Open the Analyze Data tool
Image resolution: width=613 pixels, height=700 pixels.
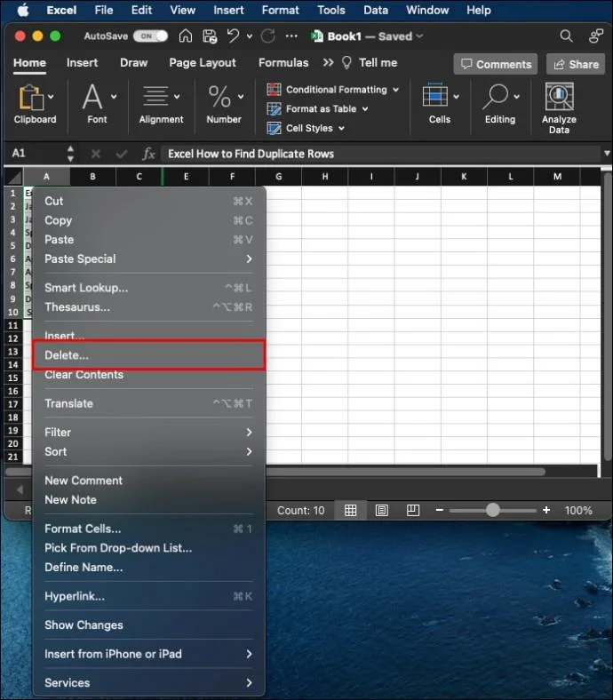click(x=559, y=108)
